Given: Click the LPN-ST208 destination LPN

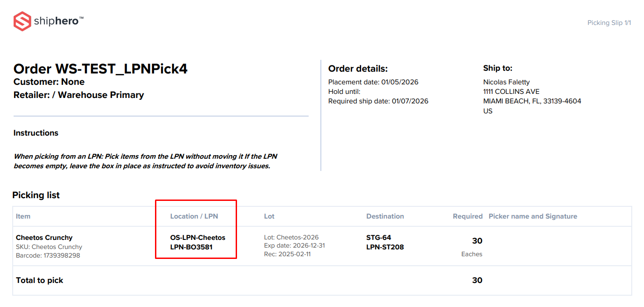Looking at the screenshot, I should tap(385, 247).
